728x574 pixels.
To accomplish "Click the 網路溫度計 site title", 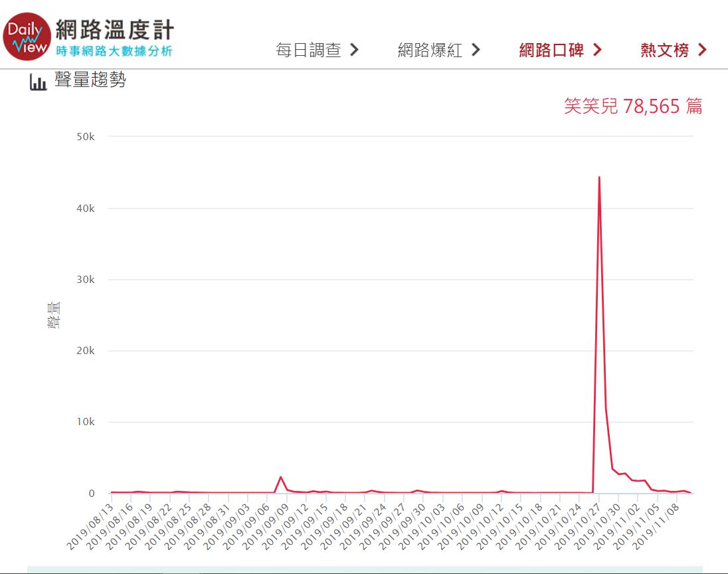I will click(115, 29).
